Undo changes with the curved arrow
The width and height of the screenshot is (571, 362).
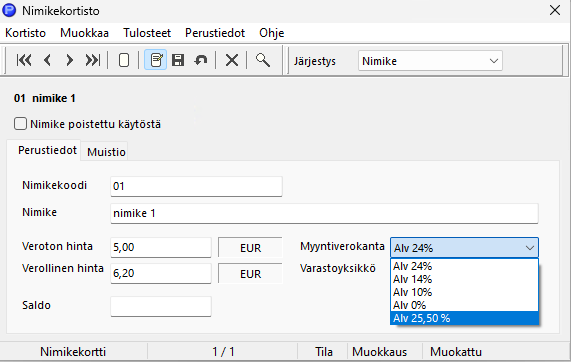200,60
